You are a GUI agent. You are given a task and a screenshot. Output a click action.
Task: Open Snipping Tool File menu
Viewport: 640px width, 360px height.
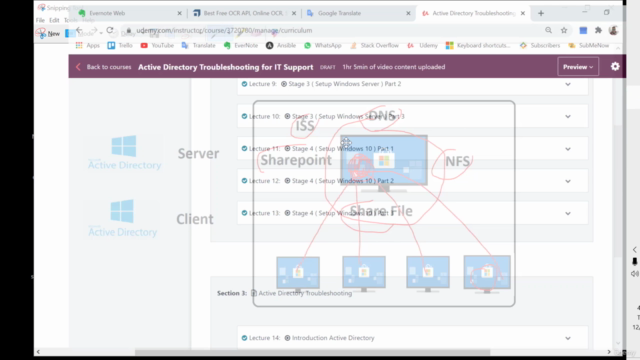40,20
